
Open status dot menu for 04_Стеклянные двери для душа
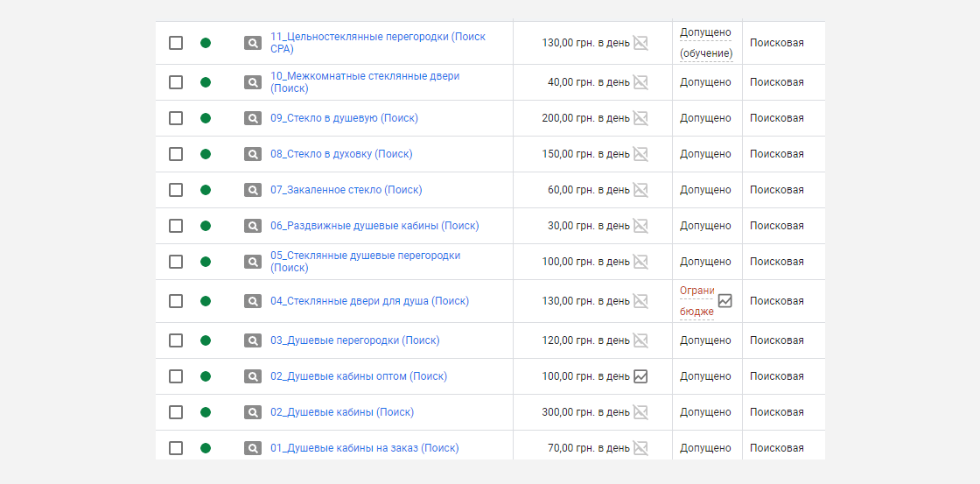tap(206, 301)
